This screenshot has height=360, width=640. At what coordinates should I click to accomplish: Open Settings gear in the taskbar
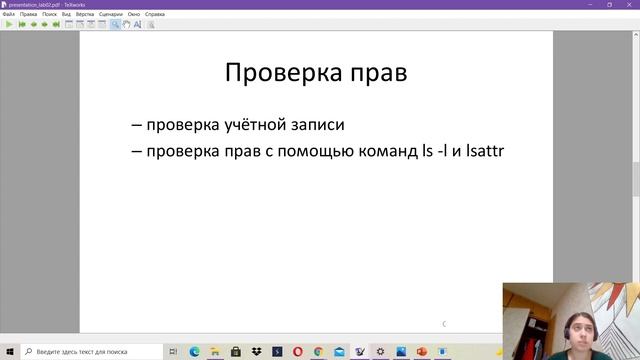380,351
